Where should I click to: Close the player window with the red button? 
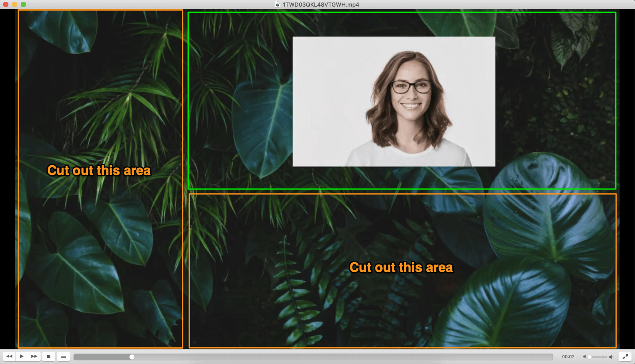(x=6, y=4)
